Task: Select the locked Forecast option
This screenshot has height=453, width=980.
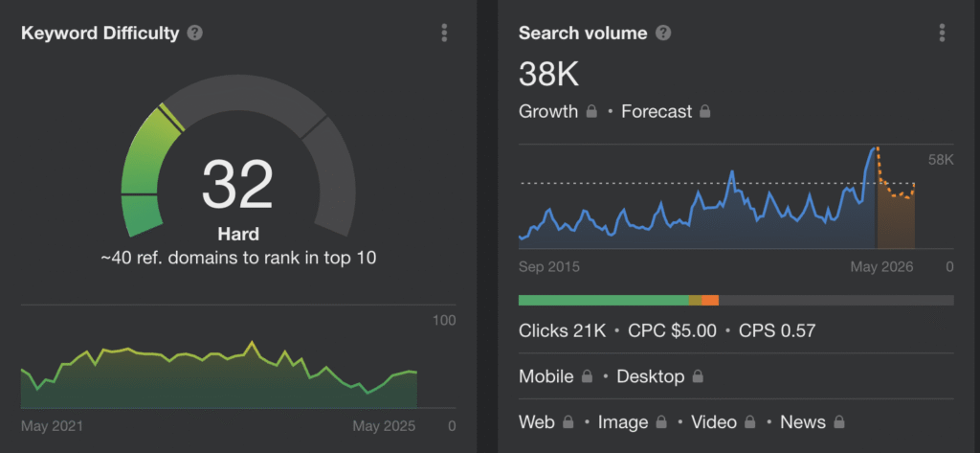Action: click(x=657, y=111)
